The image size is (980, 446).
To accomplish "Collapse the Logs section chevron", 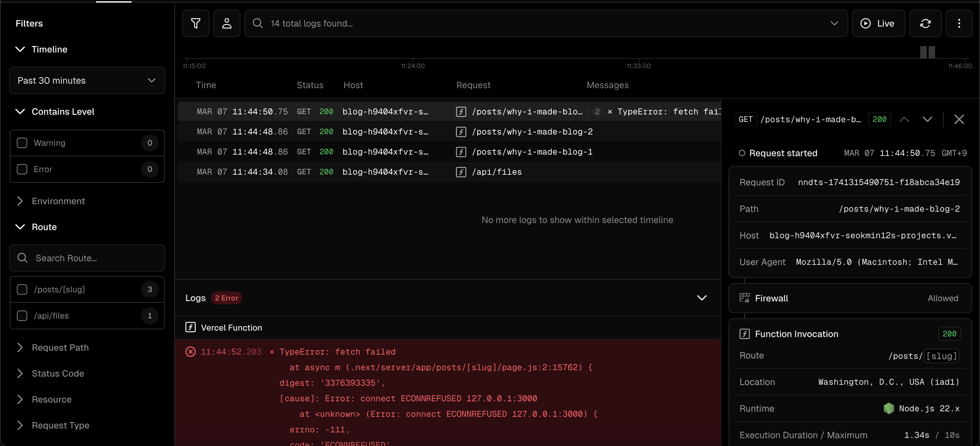I will coord(702,298).
